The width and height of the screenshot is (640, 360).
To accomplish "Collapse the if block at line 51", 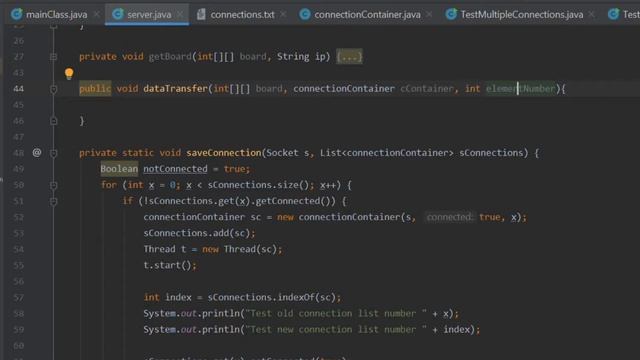I will pyautogui.click(x=53, y=201).
